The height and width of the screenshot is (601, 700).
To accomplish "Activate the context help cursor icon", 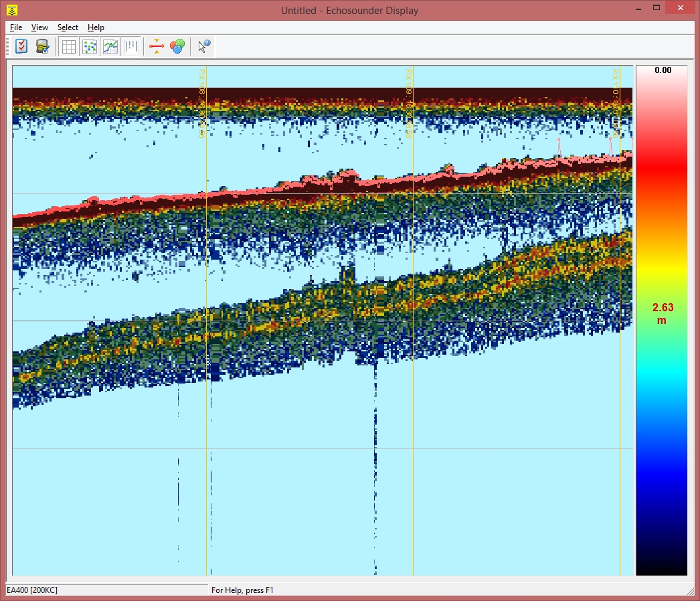I will click(x=204, y=46).
